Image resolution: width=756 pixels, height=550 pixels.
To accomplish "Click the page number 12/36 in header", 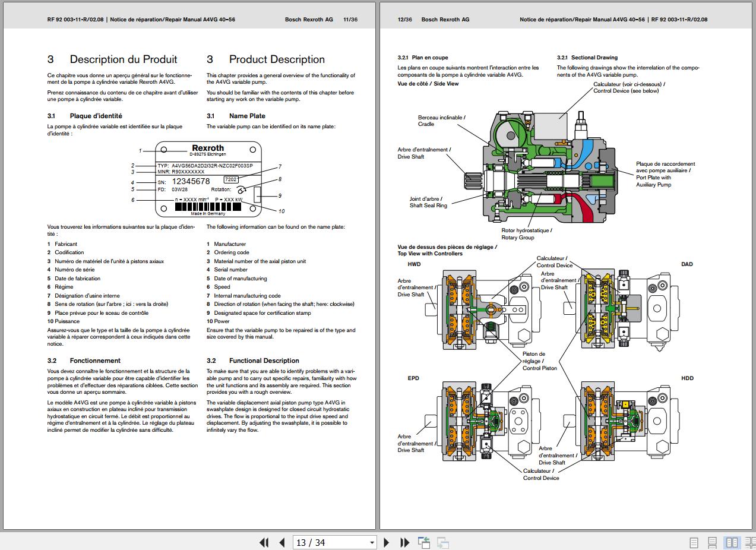I will point(405,20).
